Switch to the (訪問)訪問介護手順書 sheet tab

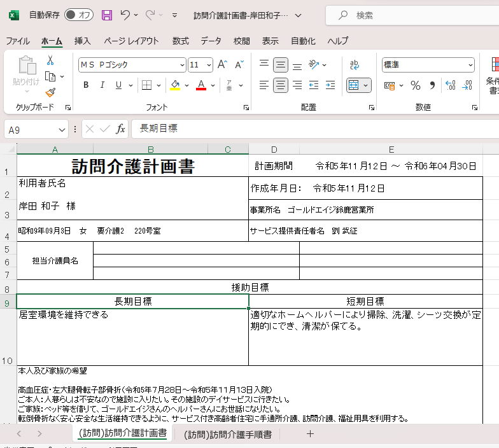tap(228, 435)
